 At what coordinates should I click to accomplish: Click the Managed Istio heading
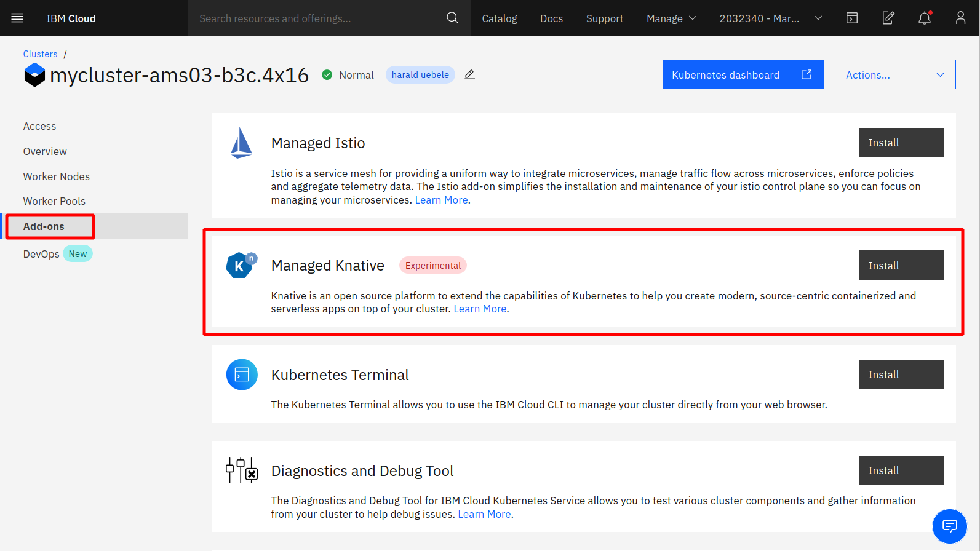tap(318, 143)
